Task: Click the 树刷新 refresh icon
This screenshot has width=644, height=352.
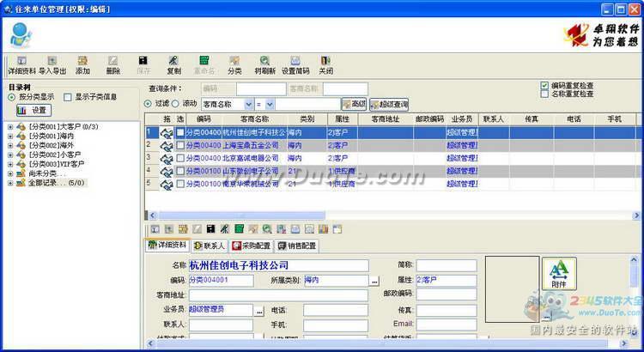Action: click(x=264, y=64)
